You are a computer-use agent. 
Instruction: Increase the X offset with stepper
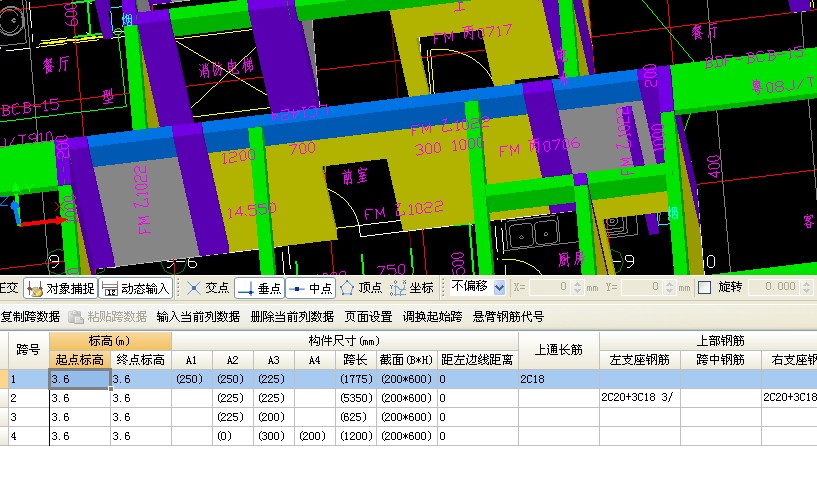click(577, 284)
